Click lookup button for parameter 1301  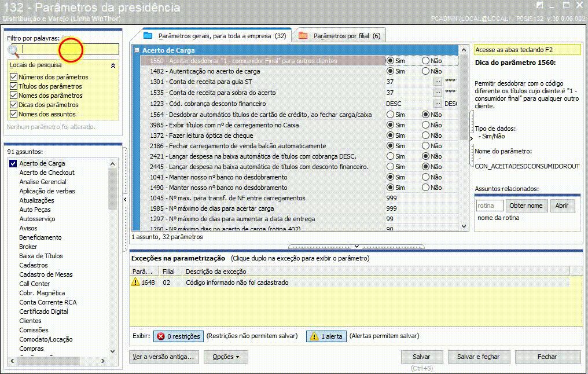pyautogui.click(x=438, y=82)
